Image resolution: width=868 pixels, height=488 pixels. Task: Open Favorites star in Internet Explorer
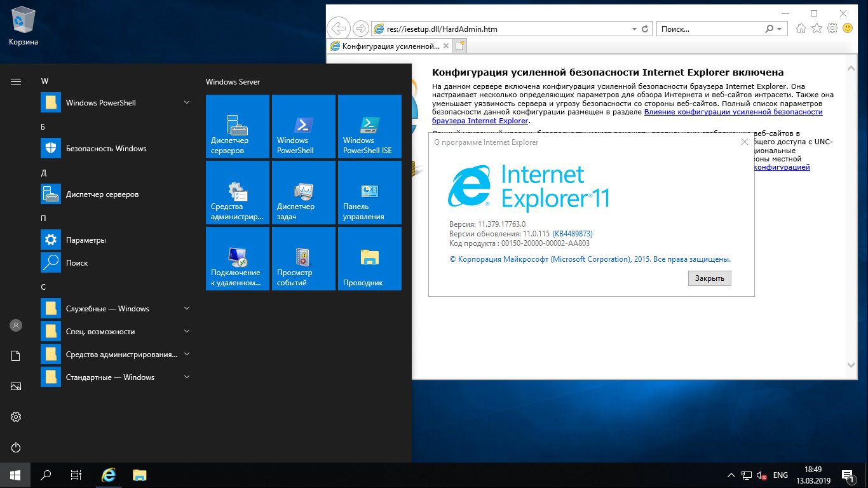(817, 29)
